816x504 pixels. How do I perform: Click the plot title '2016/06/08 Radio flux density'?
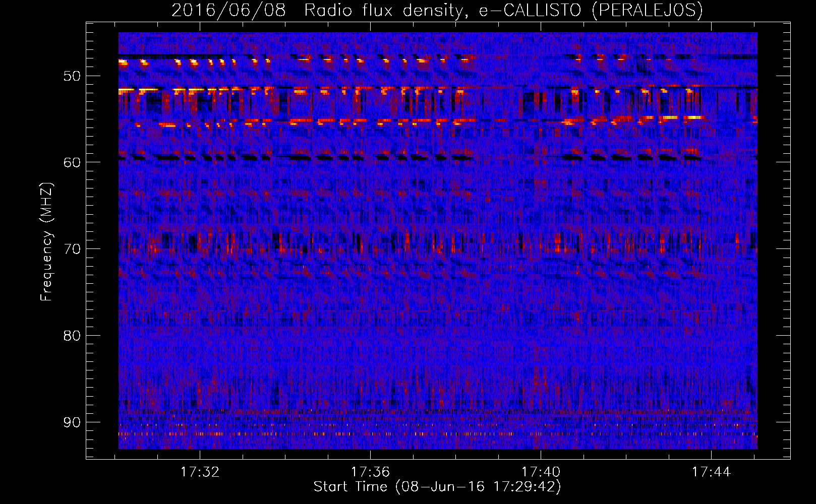(437, 10)
